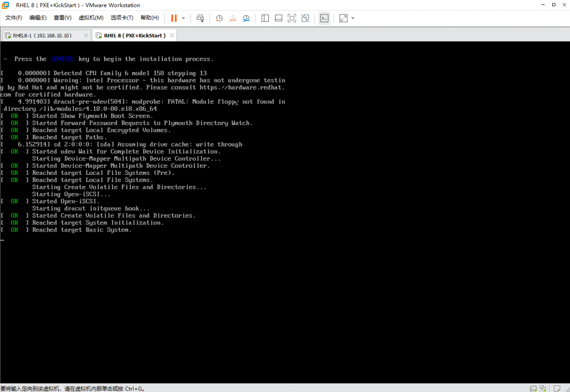Select the RHEL 8 (PXE+KickStart) tab

tap(135, 35)
